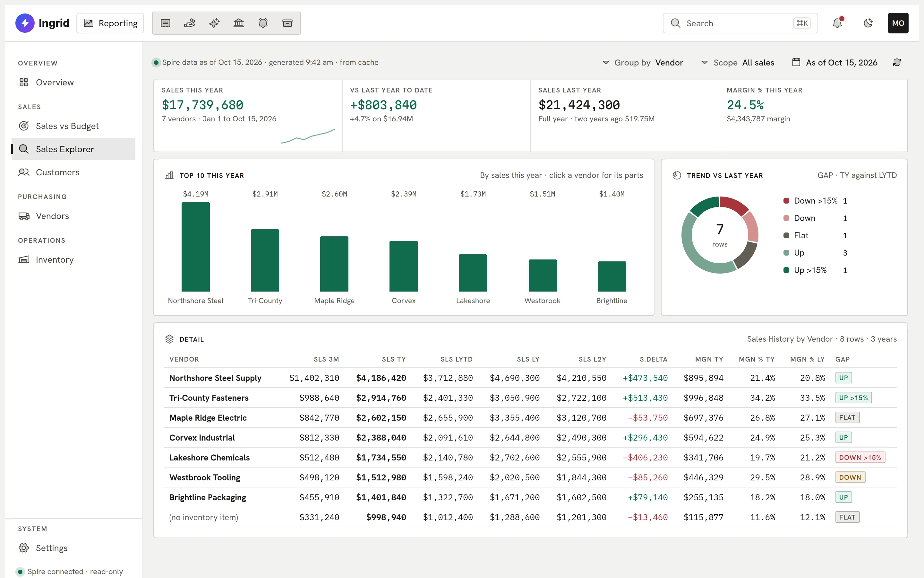The width and height of the screenshot is (924, 578).
Task: Click the Lakeshore bar in the chart
Action: click(473, 273)
